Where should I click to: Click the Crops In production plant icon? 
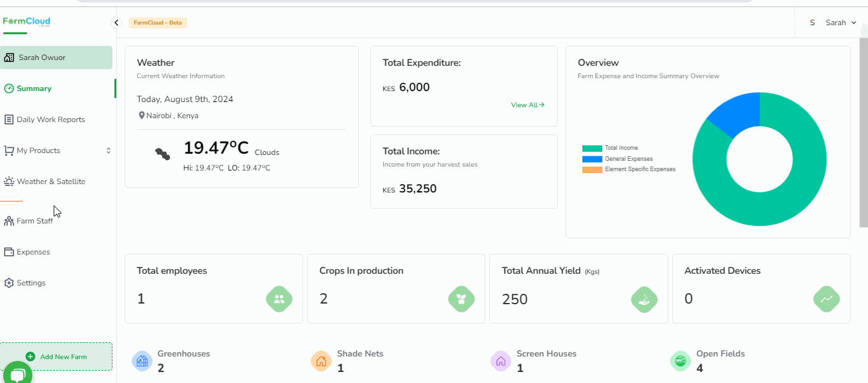(x=461, y=299)
